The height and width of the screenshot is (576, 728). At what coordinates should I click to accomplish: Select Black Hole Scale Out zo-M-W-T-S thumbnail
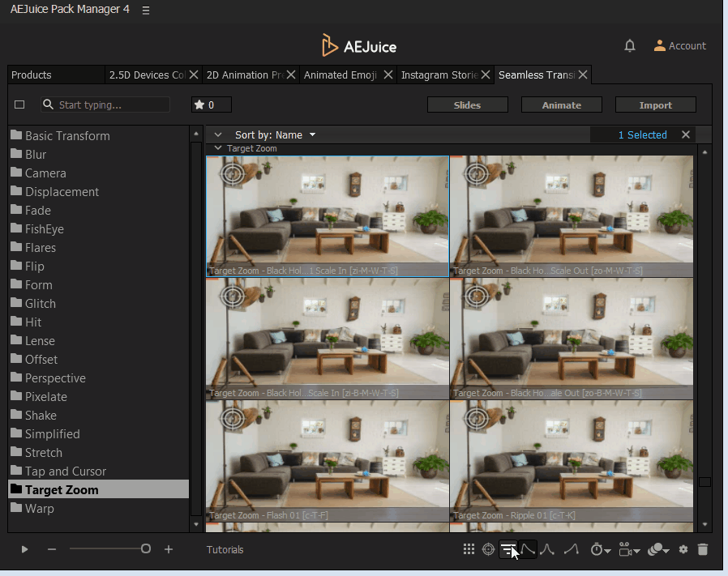pyautogui.click(x=572, y=216)
